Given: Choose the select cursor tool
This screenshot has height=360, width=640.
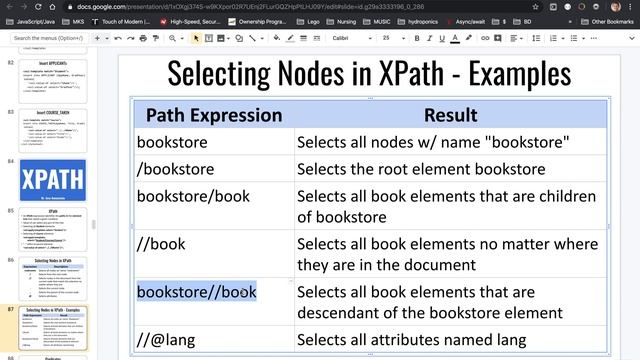Looking at the screenshot, I should pyautogui.click(x=196, y=38).
